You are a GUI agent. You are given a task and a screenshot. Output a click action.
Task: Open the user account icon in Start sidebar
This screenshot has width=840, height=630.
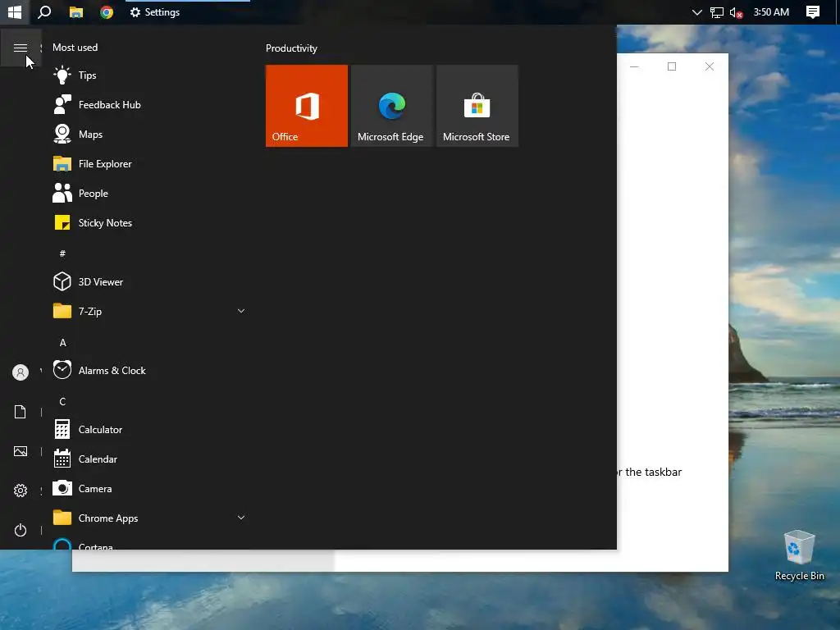(x=21, y=372)
